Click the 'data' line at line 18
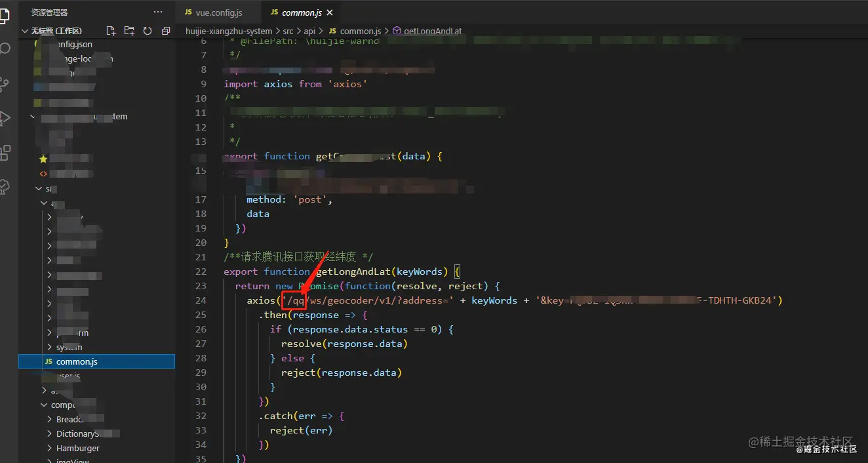868x463 pixels. click(258, 214)
